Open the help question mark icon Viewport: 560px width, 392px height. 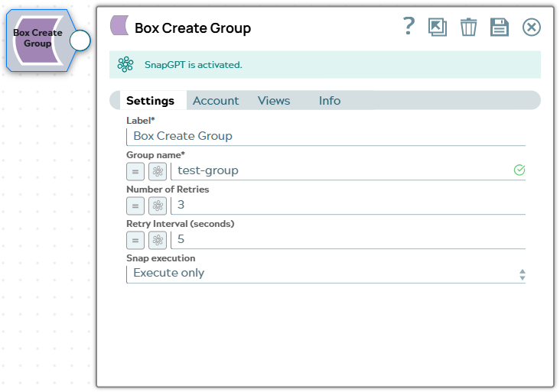(409, 27)
